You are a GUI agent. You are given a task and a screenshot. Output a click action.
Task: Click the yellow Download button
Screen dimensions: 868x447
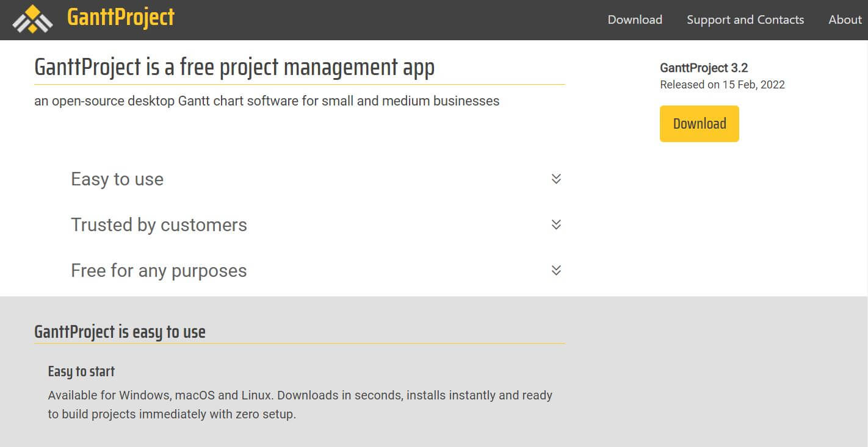pos(700,124)
